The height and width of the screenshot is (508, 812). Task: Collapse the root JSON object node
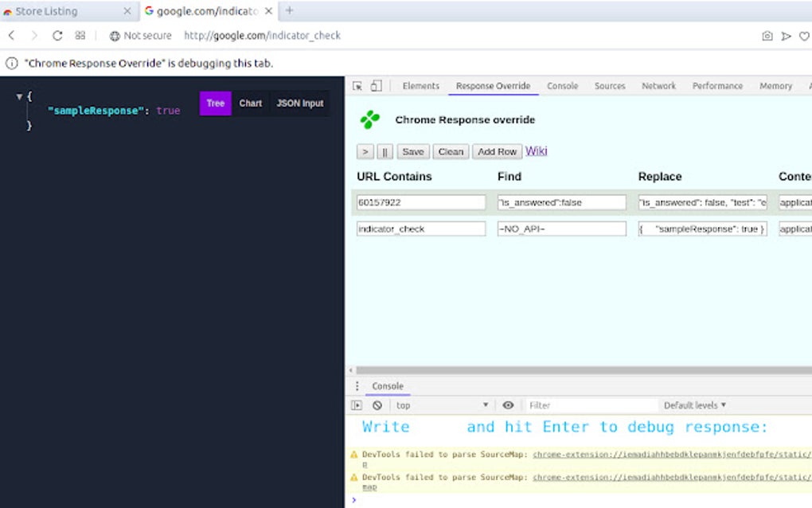click(x=19, y=96)
